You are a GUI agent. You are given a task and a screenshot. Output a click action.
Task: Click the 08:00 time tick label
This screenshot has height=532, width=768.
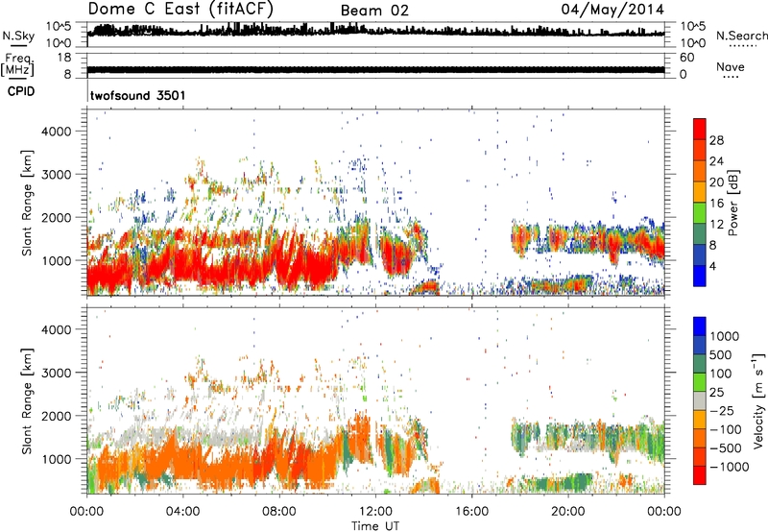(x=278, y=511)
